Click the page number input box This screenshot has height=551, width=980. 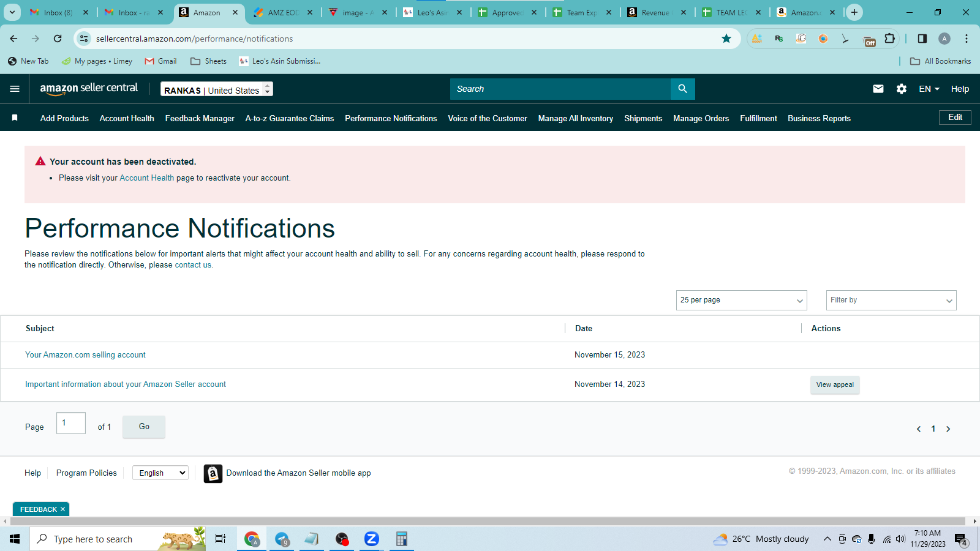coord(71,423)
